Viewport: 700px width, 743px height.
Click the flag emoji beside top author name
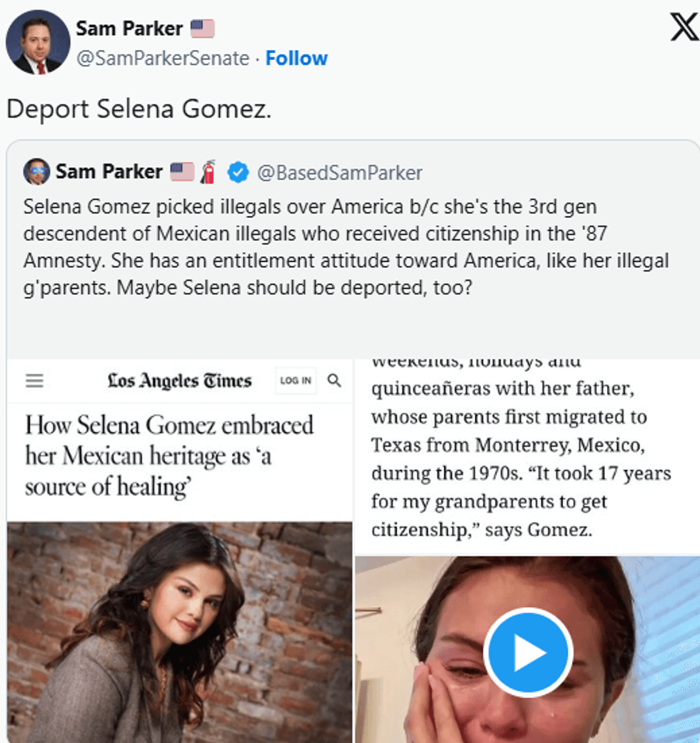(202, 29)
